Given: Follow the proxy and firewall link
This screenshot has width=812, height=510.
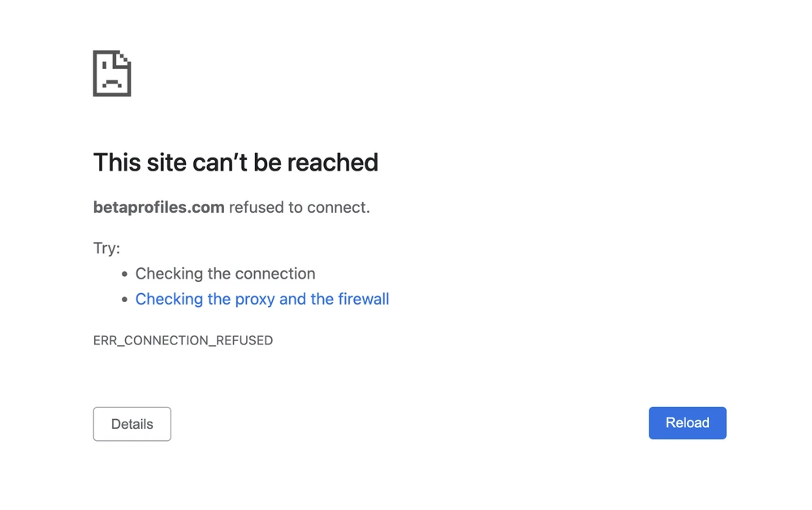Looking at the screenshot, I should (261, 299).
